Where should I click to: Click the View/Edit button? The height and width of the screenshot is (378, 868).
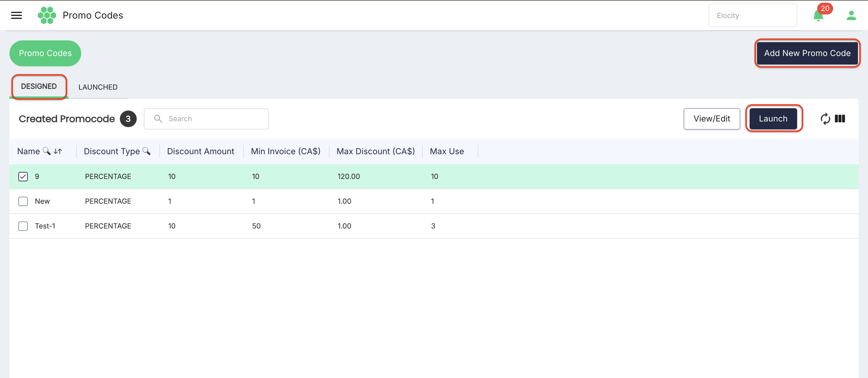[712, 119]
